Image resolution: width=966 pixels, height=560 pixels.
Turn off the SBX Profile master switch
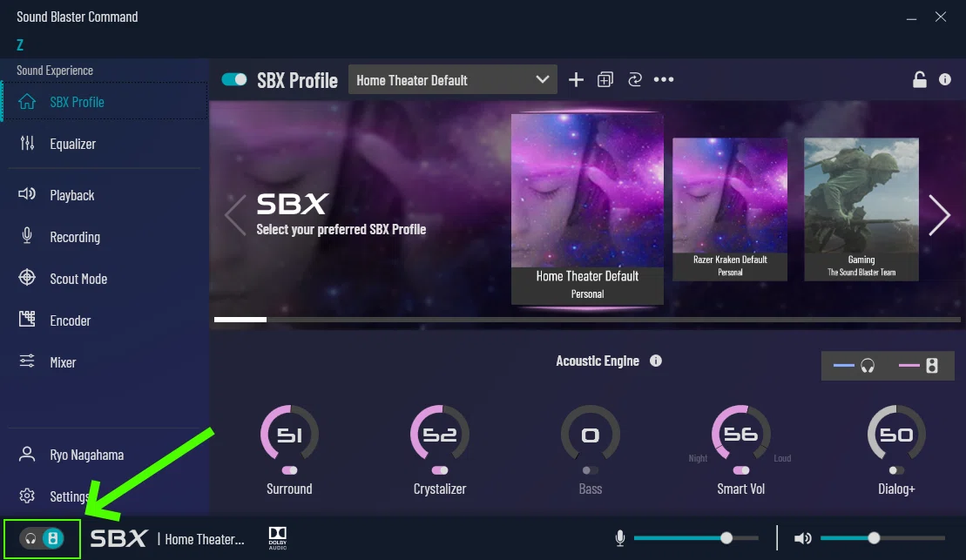(234, 79)
